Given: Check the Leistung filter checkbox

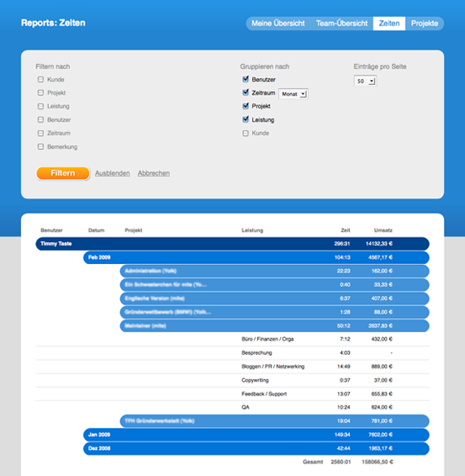Looking at the screenshot, I should (x=40, y=106).
